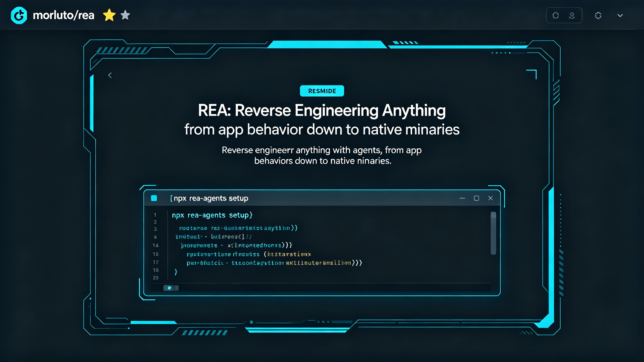644x362 pixels.
Task: Toggle the yellow filled star
Action: coord(109,15)
